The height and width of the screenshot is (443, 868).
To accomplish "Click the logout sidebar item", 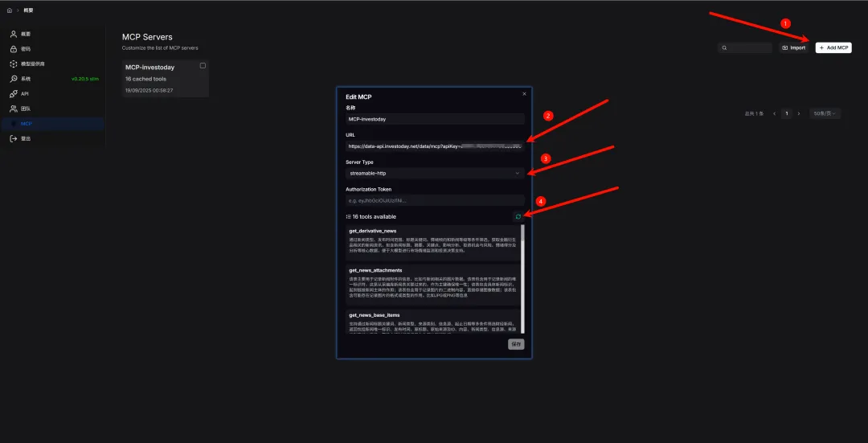I will 54,139.
